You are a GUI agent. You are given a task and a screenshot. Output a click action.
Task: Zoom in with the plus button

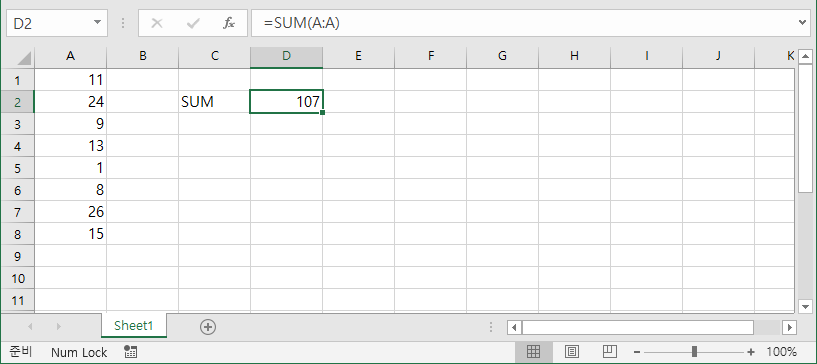pyautogui.click(x=751, y=352)
